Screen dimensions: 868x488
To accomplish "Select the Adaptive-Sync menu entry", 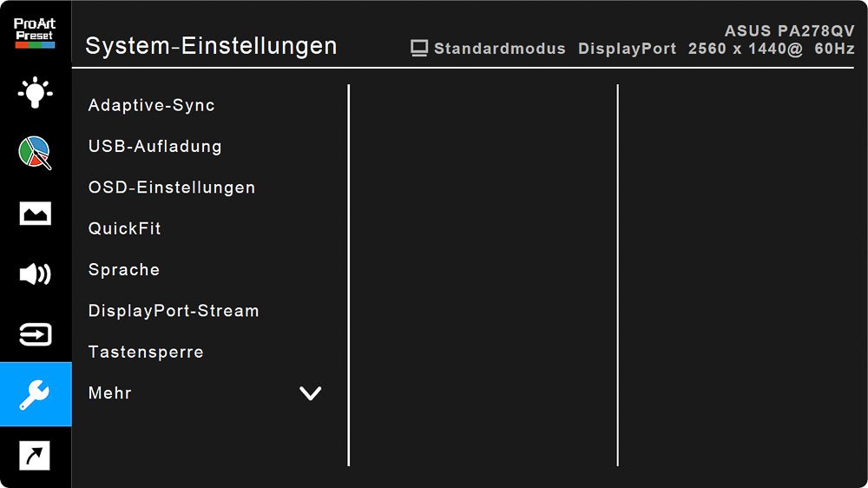I will pos(152,105).
